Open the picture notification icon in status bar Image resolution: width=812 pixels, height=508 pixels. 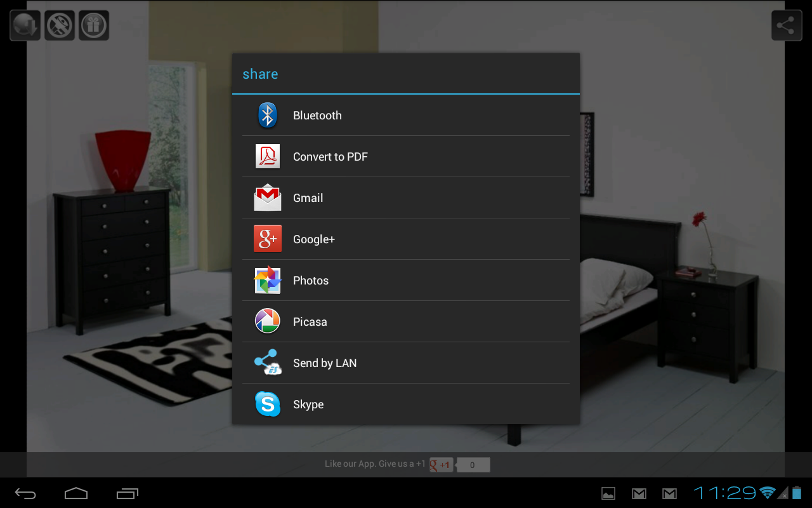(608, 493)
